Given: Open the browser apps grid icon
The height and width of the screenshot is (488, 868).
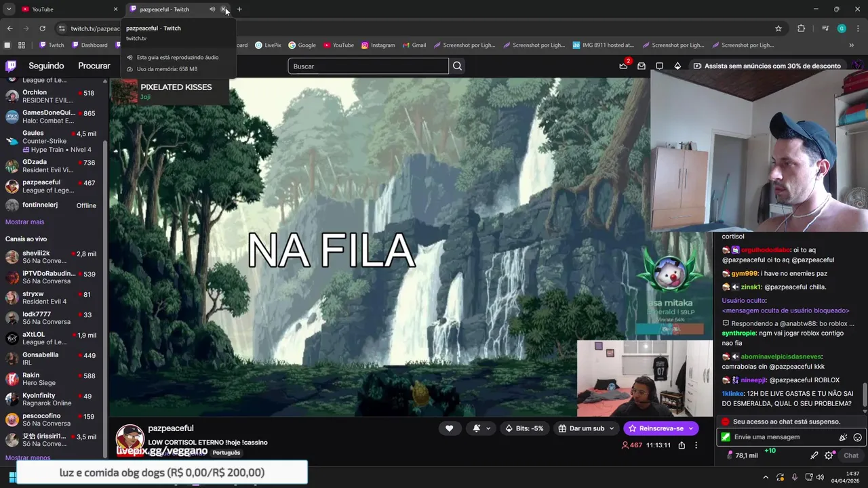Looking at the screenshot, I should click(22, 45).
